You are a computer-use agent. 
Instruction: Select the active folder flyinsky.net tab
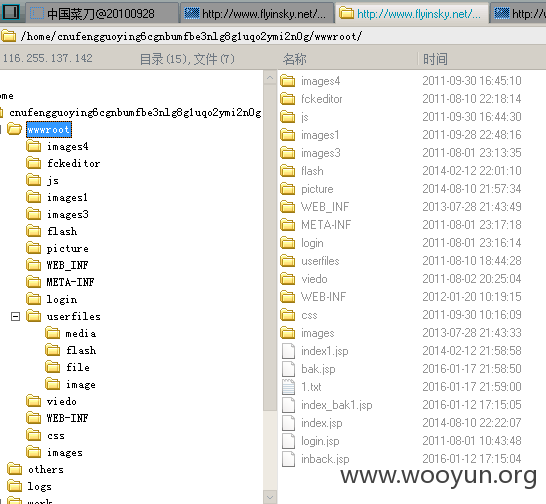[412, 13]
